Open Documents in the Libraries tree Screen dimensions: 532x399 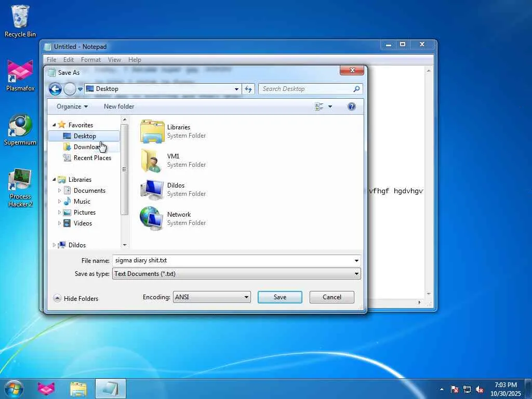(85, 190)
